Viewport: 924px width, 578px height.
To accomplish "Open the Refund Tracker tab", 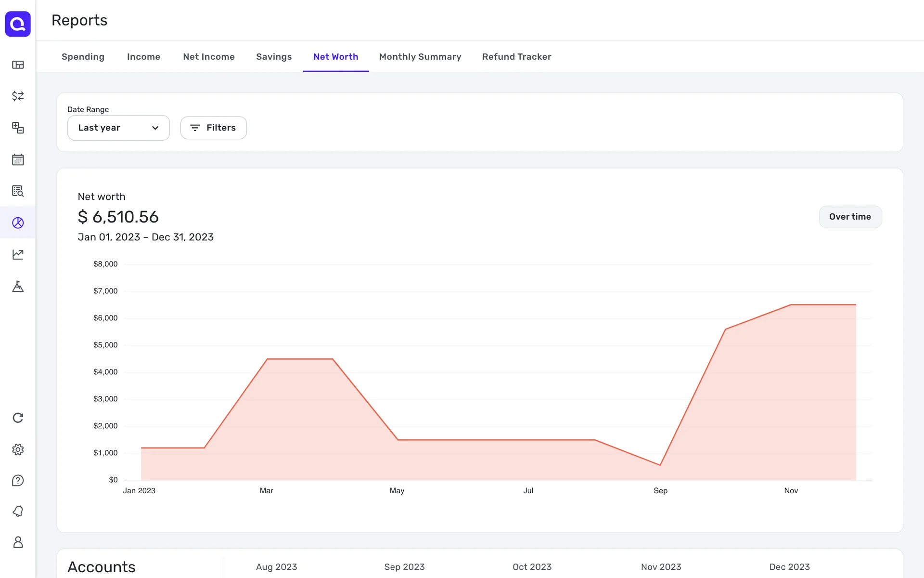I will (x=516, y=57).
